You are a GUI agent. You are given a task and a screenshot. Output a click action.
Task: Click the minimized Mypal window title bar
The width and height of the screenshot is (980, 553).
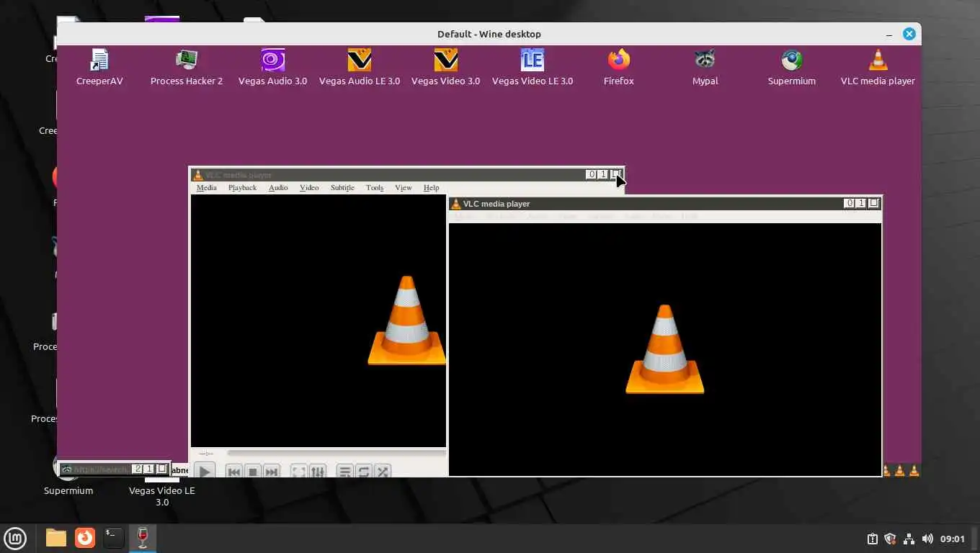(114, 469)
